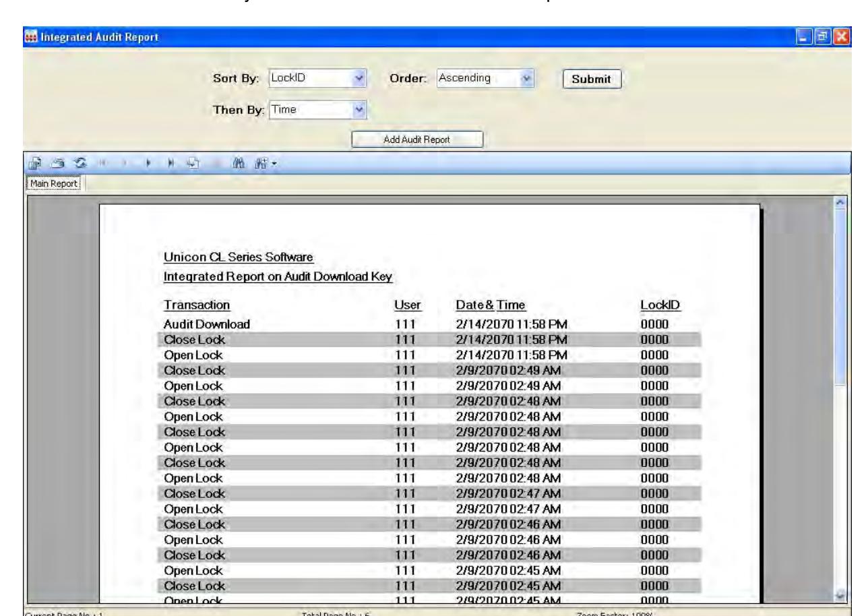
Task: Click the Submit button
Action: coord(591,80)
